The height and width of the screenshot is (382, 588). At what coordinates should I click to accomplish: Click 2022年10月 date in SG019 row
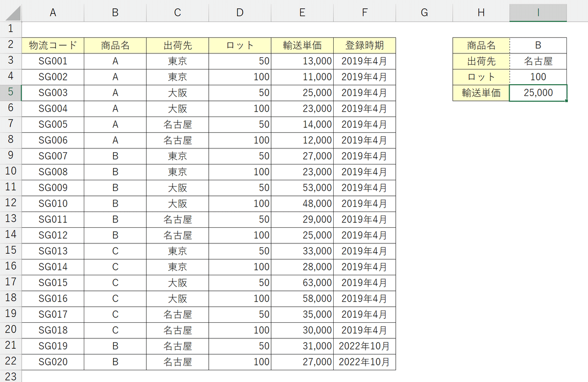(x=364, y=346)
